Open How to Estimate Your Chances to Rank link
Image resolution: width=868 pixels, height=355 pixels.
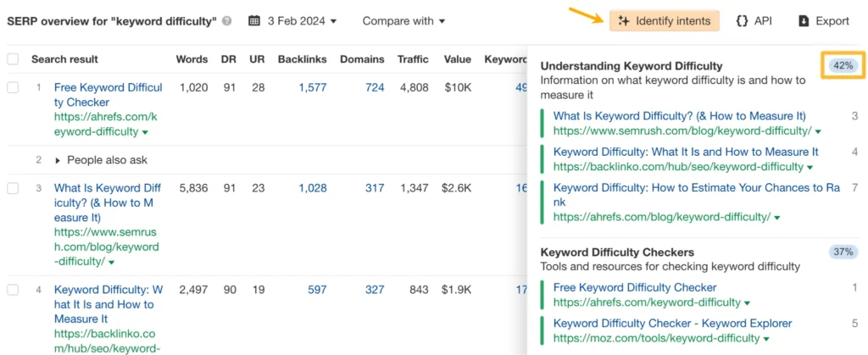click(x=697, y=195)
